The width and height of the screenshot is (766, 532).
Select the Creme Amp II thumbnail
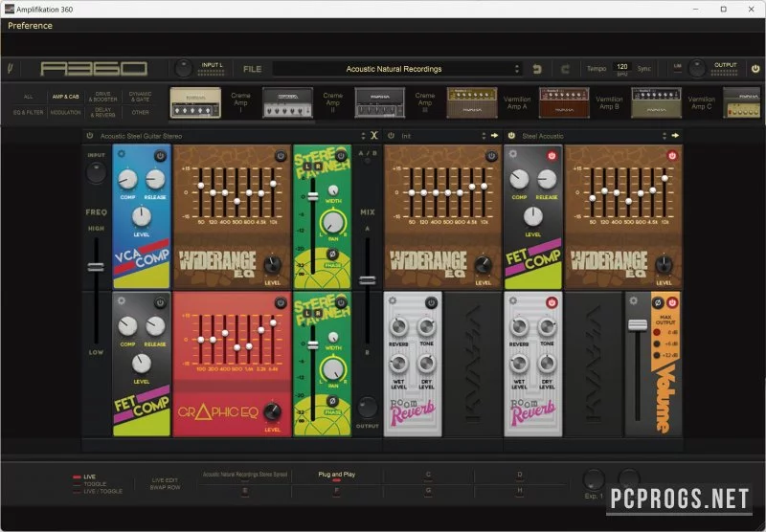click(x=288, y=103)
